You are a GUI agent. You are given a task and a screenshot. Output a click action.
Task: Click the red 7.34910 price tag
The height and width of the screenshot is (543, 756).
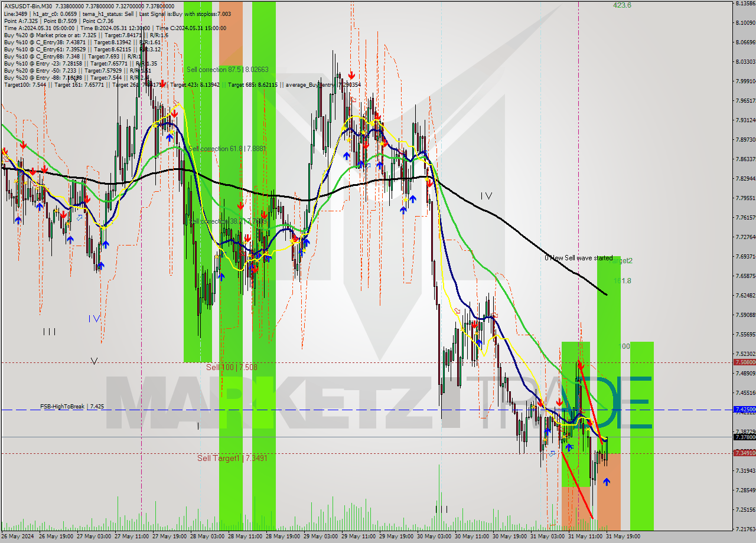pos(744,453)
